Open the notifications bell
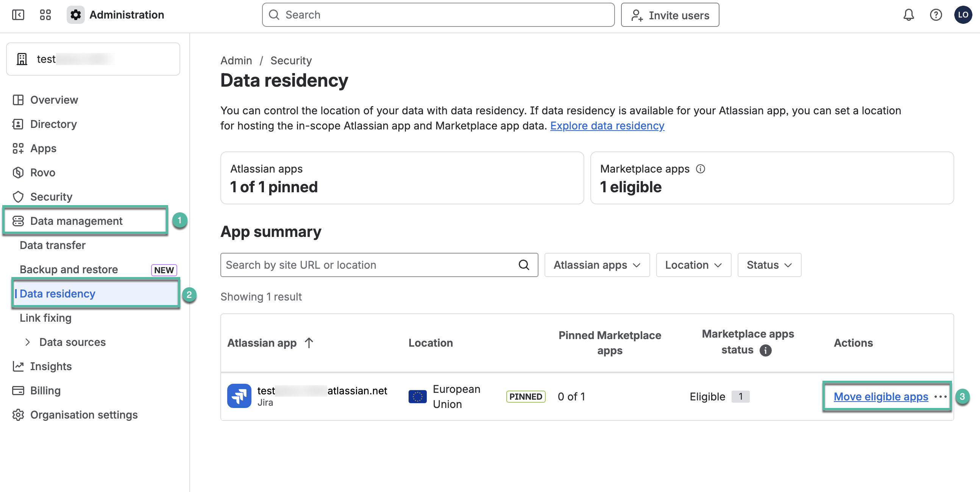The image size is (980, 492). [908, 15]
